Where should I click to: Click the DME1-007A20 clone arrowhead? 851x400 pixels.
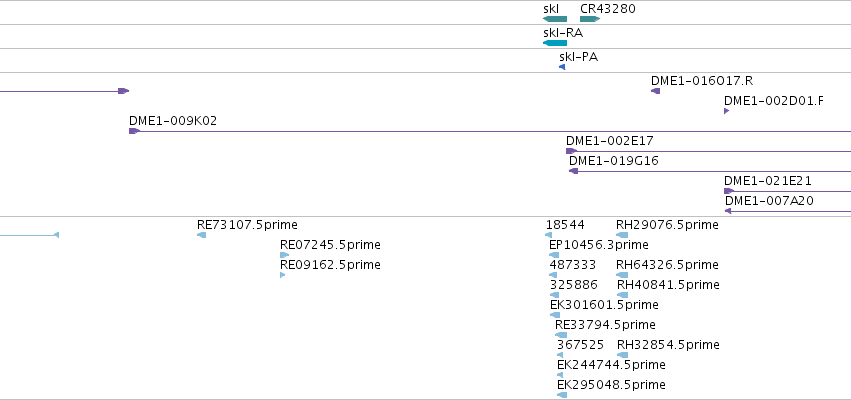tap(728, 211)
